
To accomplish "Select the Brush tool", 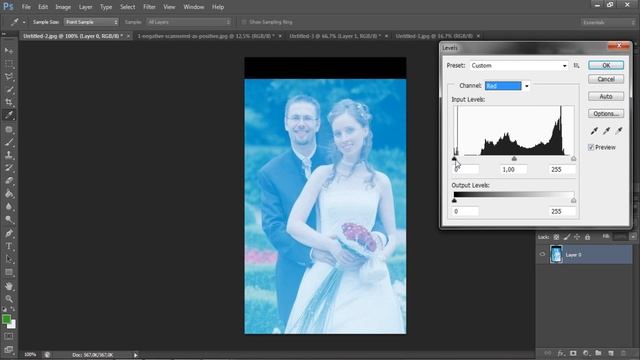I will (9, 142).
